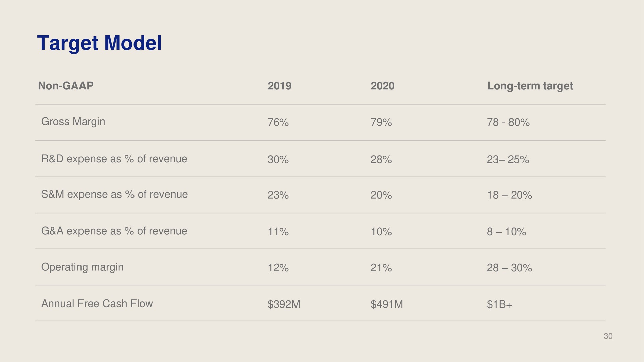Click the $491M free cash flow value
The width and height of the screenshot is (644, 362).
pyautogui.click(x=387, y=305)
